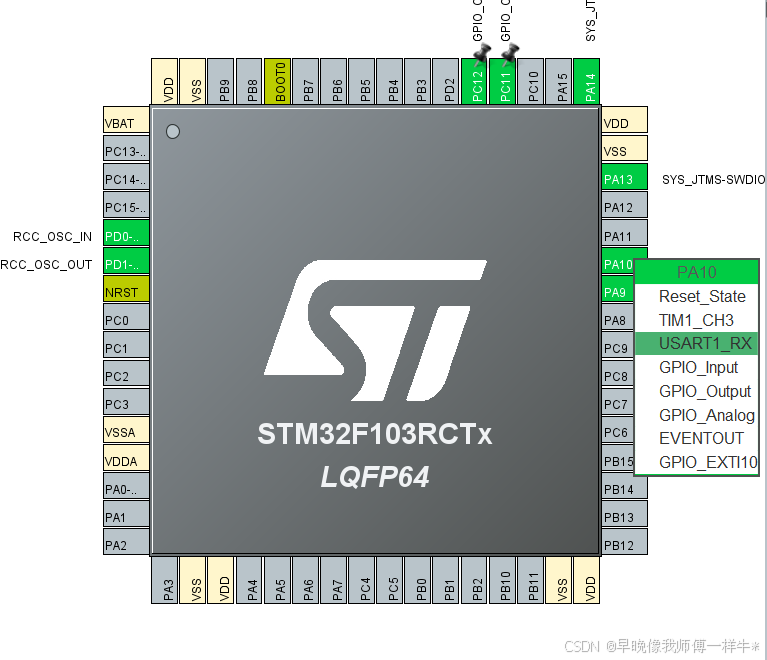
Task: Click the SYS_JTMS-SWDIO pin label
Action: 713,180
